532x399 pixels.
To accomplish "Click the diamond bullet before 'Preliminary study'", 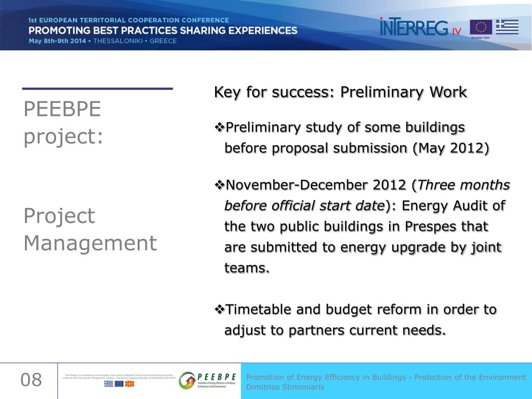I will [x=220, y=128].
